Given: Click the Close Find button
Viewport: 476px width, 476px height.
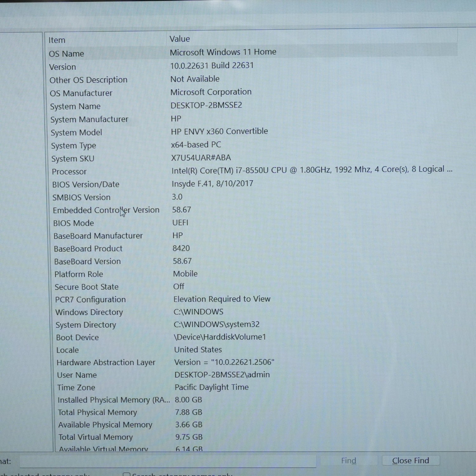Looking at the screenshot, I should click(x=411, y=460).
